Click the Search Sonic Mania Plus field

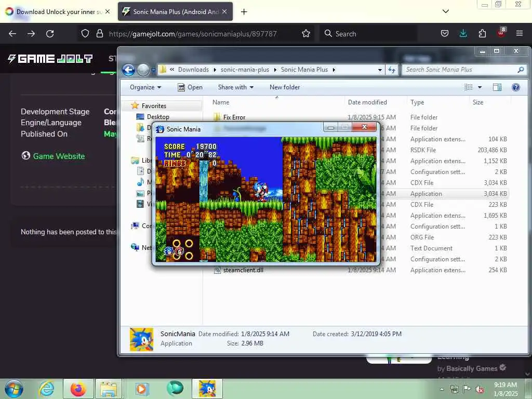pyautogui.click(x=464, y=70)
